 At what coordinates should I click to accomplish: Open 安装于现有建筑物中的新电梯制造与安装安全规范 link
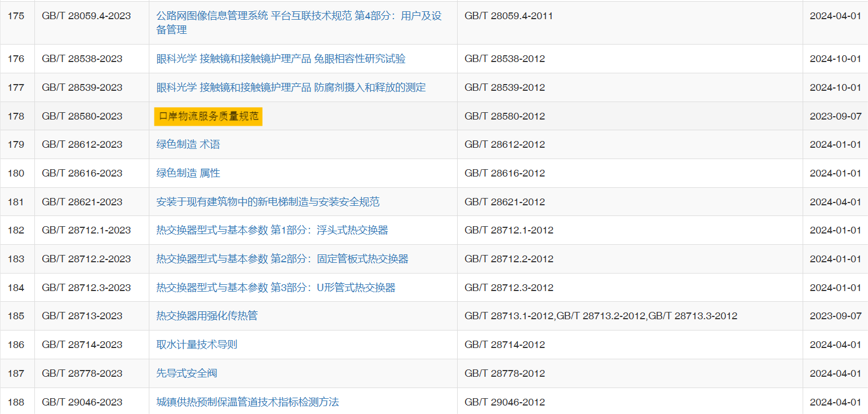pos(268,202)
